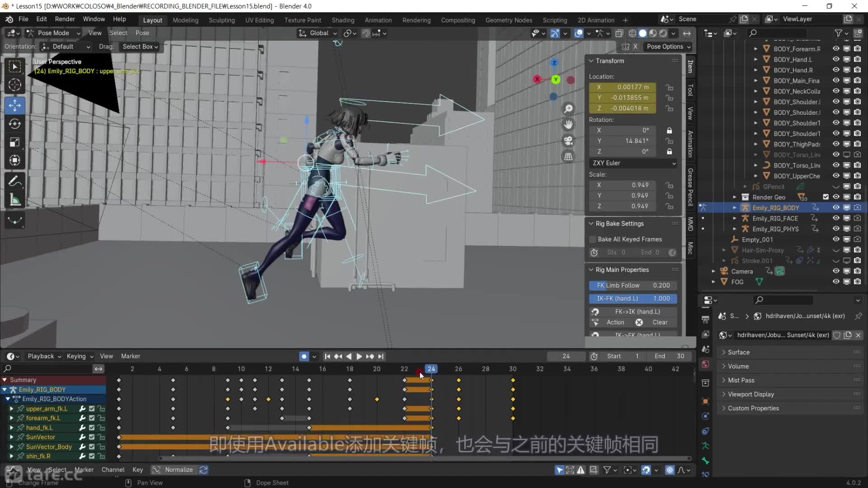868x488 pixels.
Task: Click the camera view icon in viewport
Action: click(x=568, y=141)
